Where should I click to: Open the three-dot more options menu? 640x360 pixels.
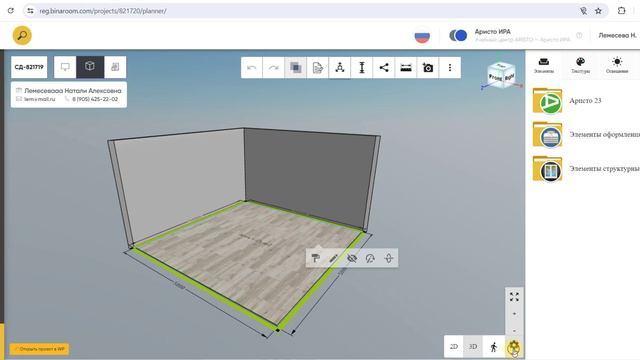click(x=450, y=68)
